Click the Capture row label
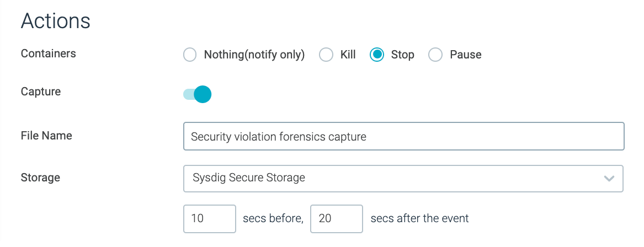The height and width of the screenshot is (247, 644). click(41, 92)
